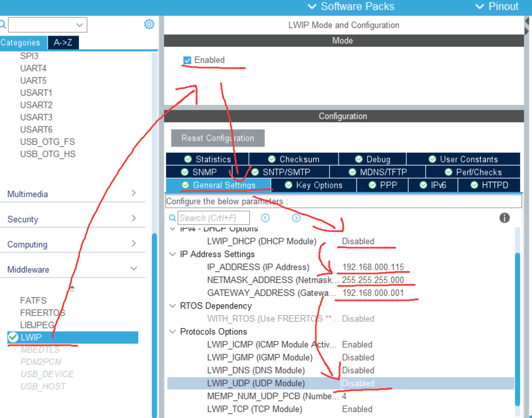Click the LWIP_DHCP Disabled value

pyautogui.click(x=358, y=241)
